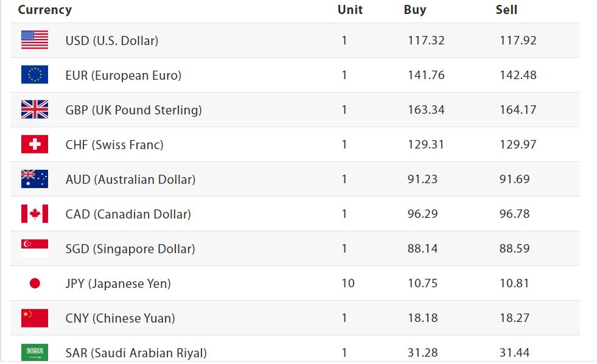Click the Japanese flag icon
This screenshot has height=364, width=597.
pyautogui.click(x=35, y=283)
